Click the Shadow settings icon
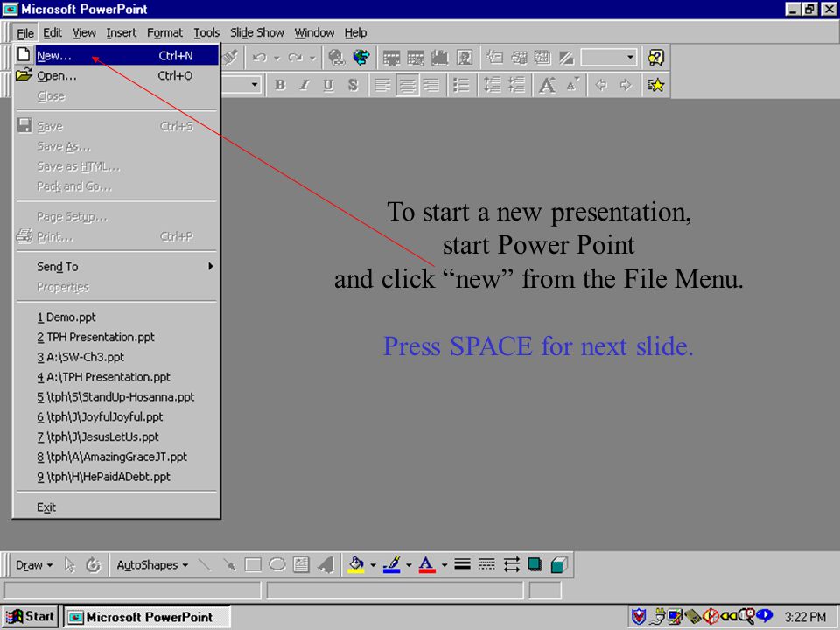The height and width of the screenshot is (630, 840). pyautogui.click(x=535, y=564)
